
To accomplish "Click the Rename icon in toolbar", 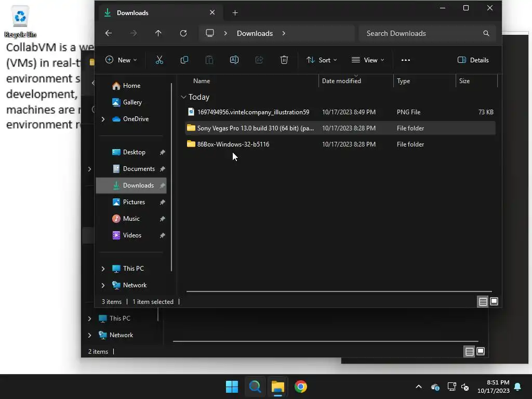I will 234,60.
